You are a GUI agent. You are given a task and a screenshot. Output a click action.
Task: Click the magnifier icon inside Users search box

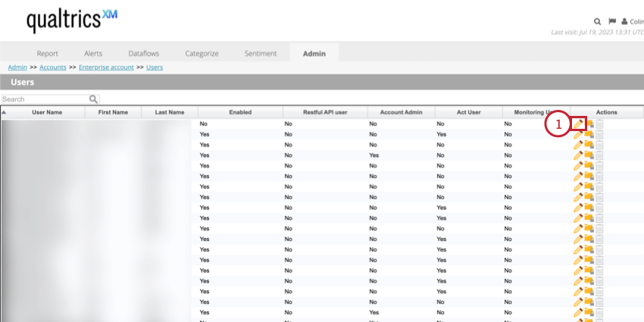click(94, 99)
